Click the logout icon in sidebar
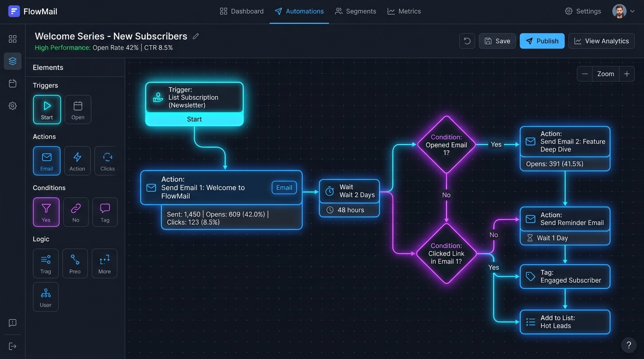This screenshot has width=644, height=359. (13, 346)
